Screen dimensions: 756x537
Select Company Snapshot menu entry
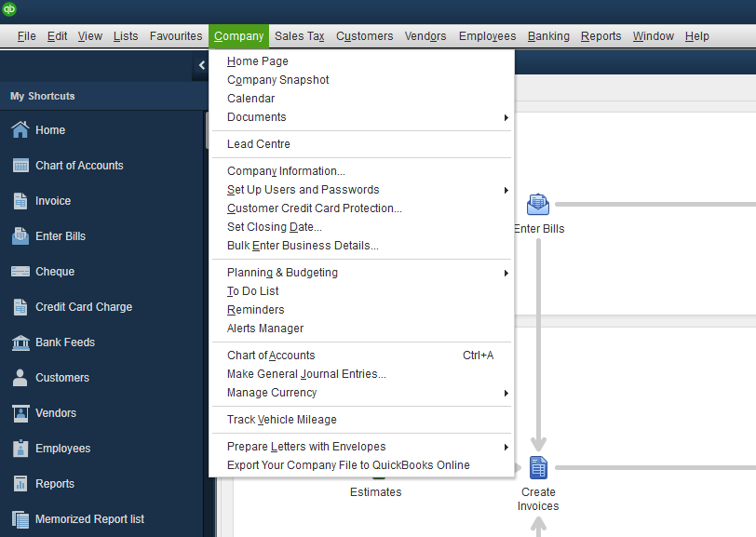click(361, 80)
